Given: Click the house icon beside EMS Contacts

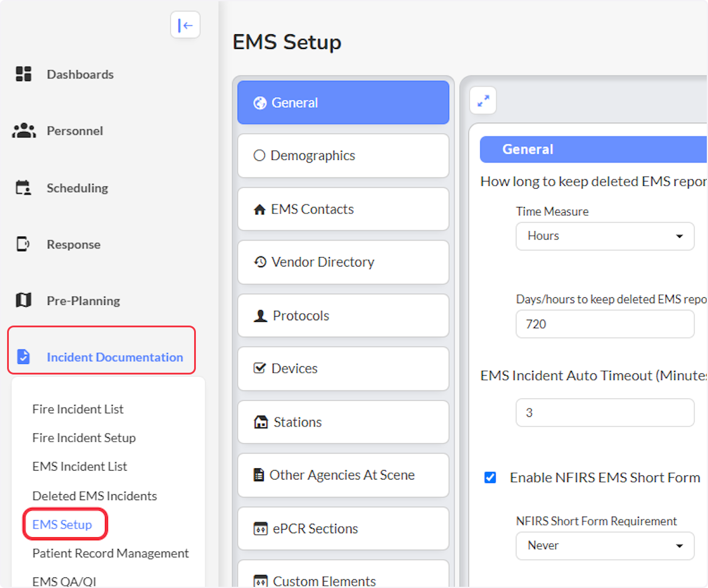Looking at the screenshot, I should (260, 209).
